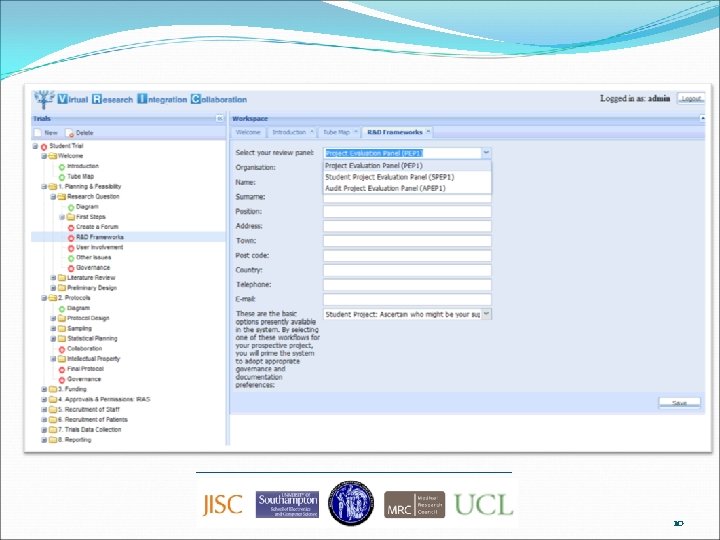Click the University of Southampton logo
The image size is (720, 540).
point(287,505)
